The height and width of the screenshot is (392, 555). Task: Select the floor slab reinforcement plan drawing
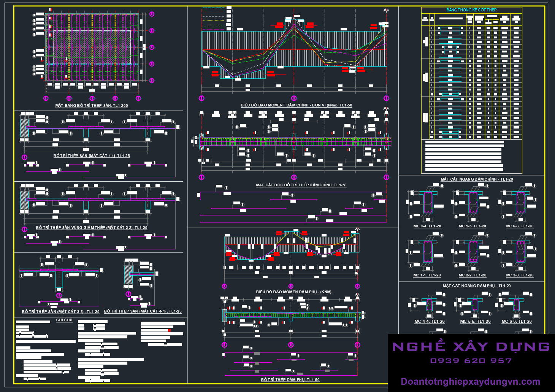pos(91,48)
